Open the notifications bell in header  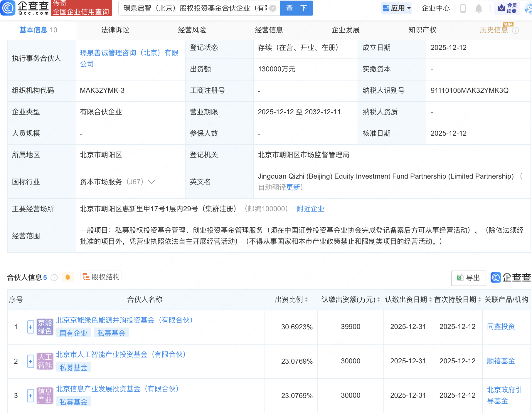[479, 8]
